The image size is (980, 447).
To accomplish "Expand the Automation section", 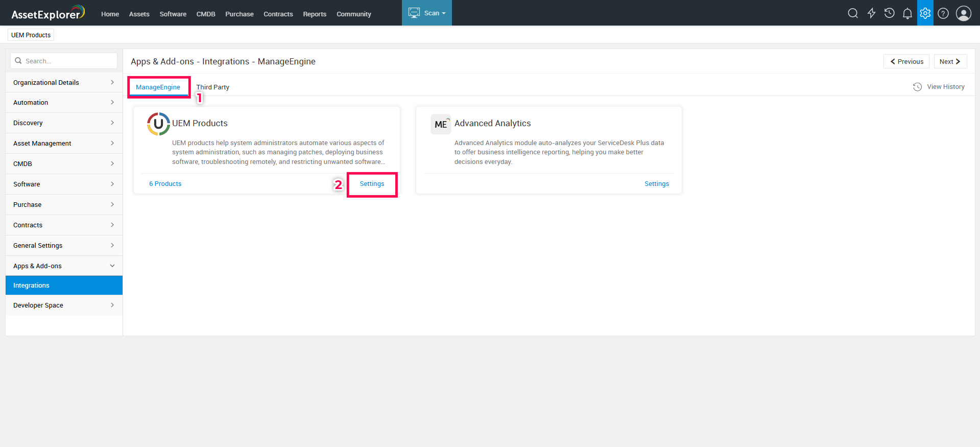I will (x=64, y=103).
